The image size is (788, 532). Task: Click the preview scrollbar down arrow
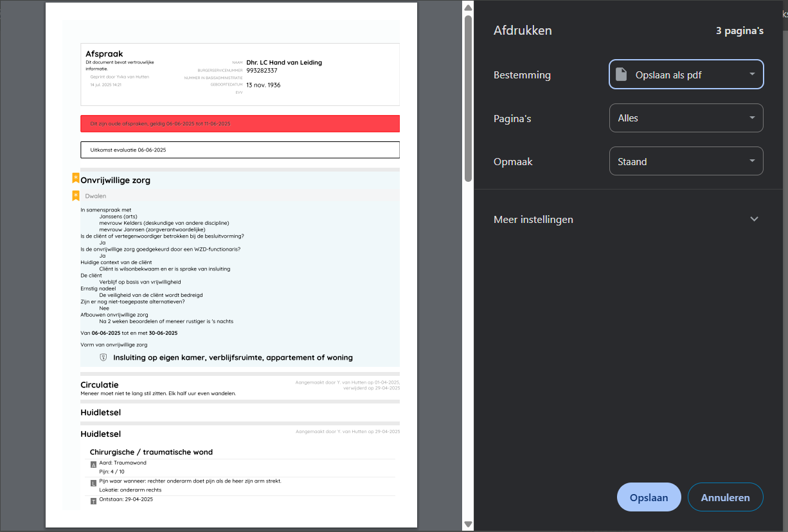[x=468, y=524]
